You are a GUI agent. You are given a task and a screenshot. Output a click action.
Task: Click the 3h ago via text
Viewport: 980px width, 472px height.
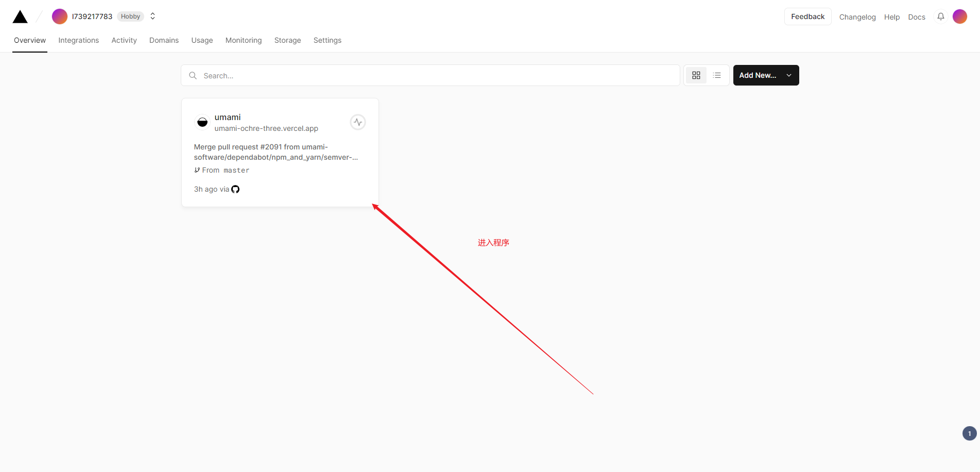[211, 189]
